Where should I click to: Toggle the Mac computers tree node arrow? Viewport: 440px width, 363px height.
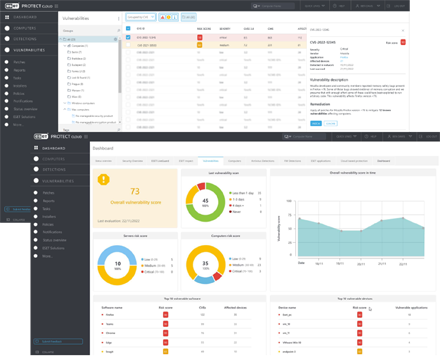point(65,110)
